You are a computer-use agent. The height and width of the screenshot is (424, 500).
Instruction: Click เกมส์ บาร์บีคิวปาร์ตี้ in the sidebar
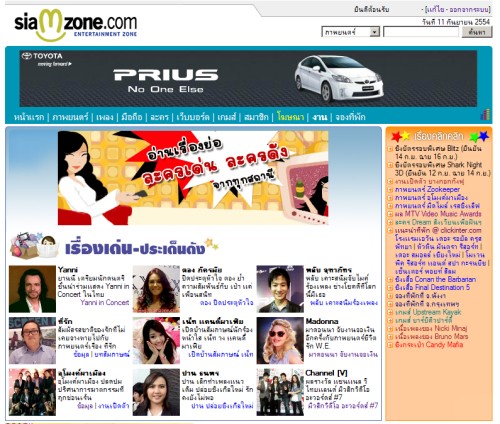(424, 320)
